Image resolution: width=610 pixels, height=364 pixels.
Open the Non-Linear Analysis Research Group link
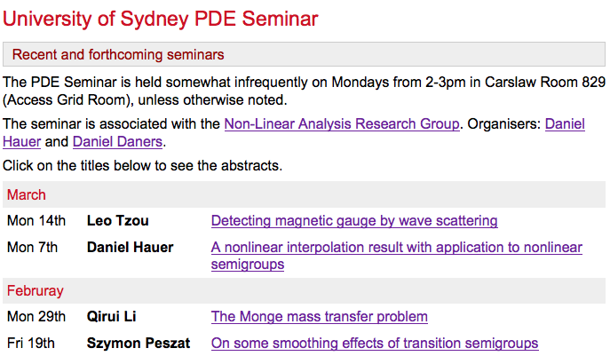(x=342, y=124)
